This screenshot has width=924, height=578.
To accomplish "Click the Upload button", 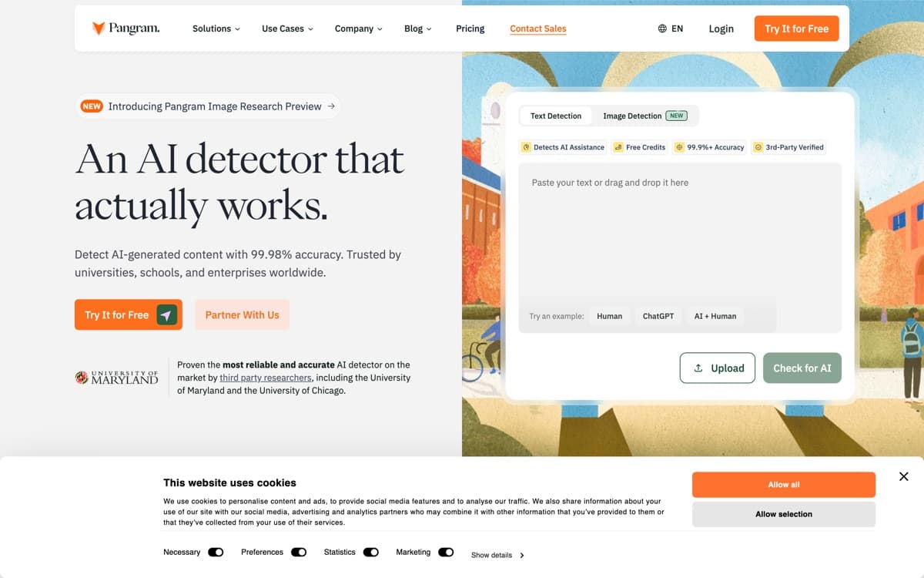I will (x=718, y=368).
